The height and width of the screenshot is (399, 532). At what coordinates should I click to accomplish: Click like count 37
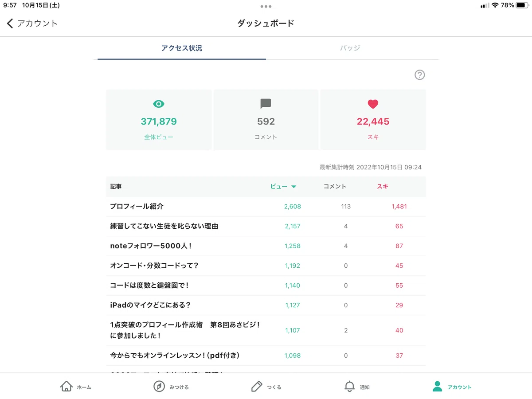[x=399, y=356]
